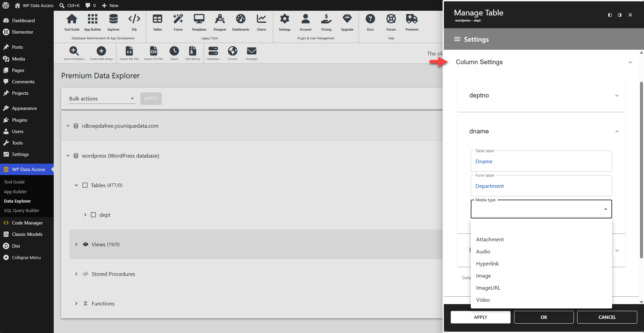Open Code Manager in sidebar

[x=27, y=223]
